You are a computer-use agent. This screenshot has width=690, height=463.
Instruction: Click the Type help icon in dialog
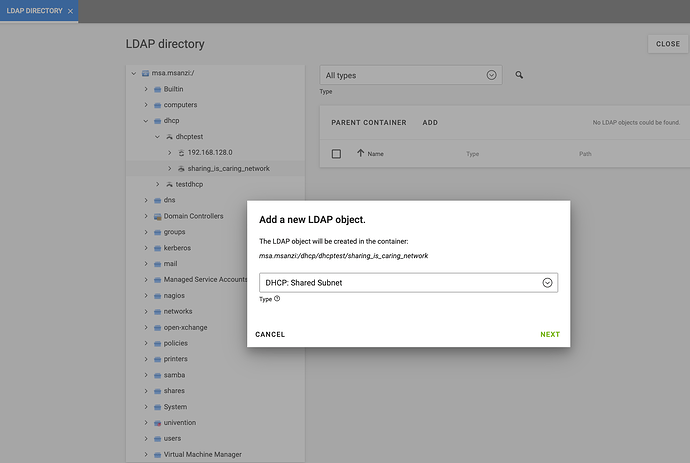(277, 299)
